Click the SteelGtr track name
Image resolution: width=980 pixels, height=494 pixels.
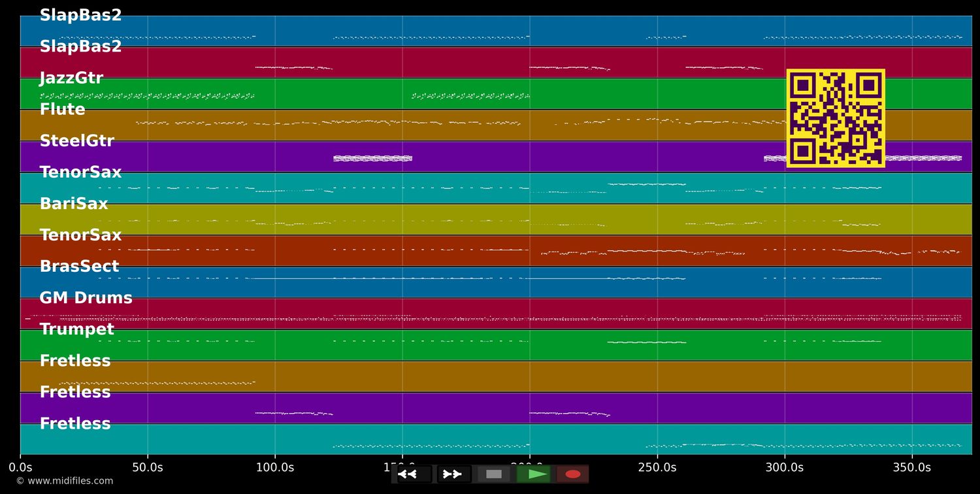[x=76, y=141]
